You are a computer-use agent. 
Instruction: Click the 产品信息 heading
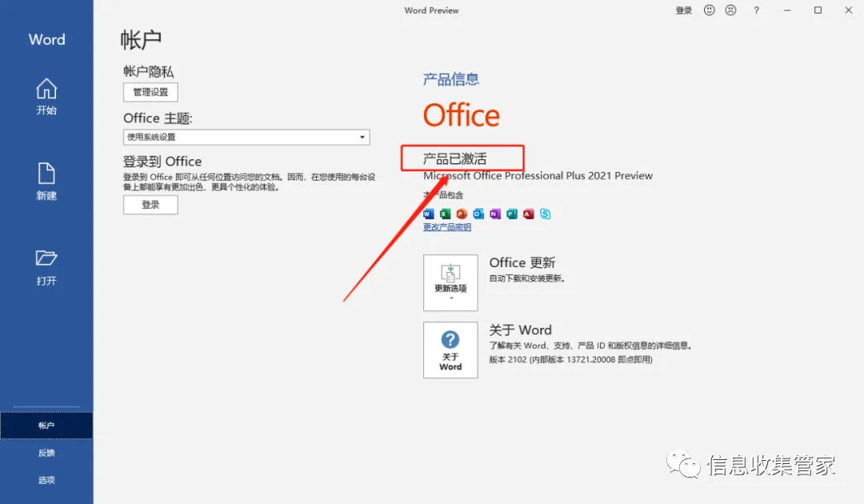coord(450,79)
